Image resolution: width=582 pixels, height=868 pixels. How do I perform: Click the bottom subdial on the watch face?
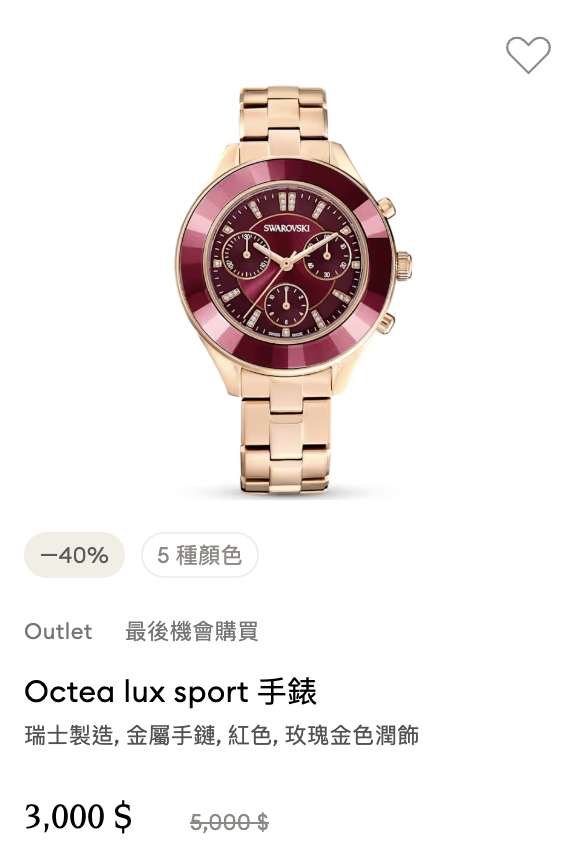286,306
